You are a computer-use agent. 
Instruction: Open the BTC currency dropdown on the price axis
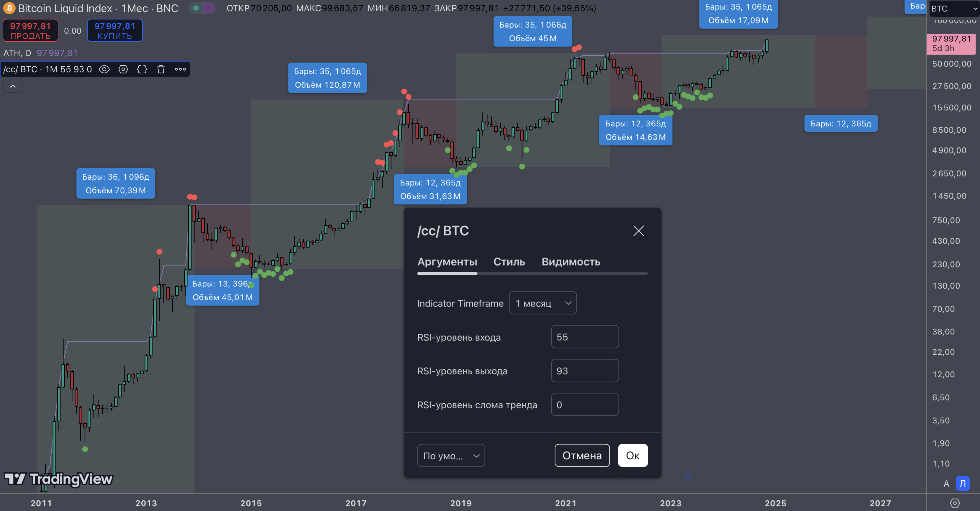click(x=954, y=8)
